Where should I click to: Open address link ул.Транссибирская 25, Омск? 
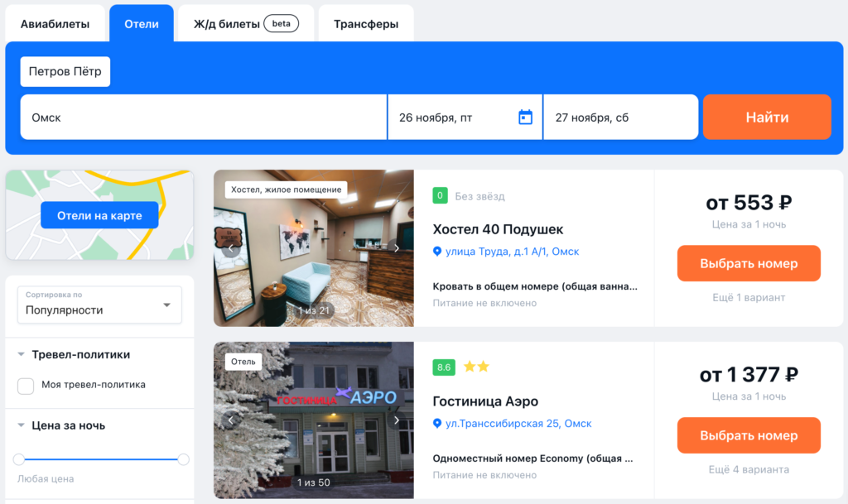pos(518,424)
